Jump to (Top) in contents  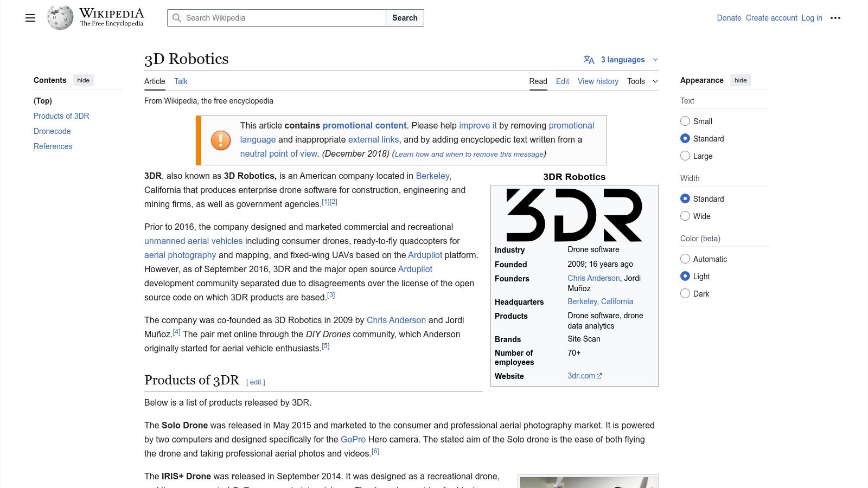pyautogui.click(x=43, y=101)
